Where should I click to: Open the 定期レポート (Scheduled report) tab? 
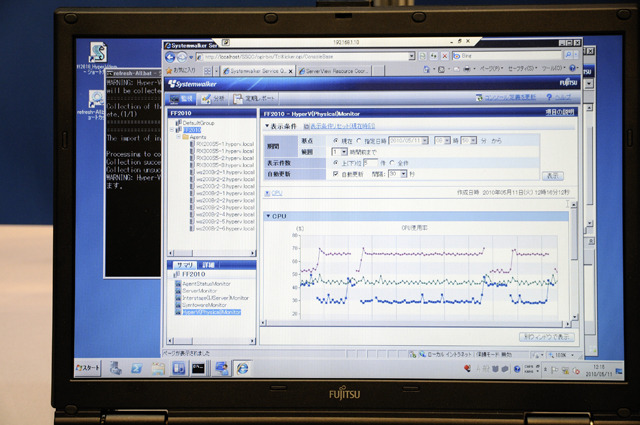pyautogui.click(x=255, y=98)
